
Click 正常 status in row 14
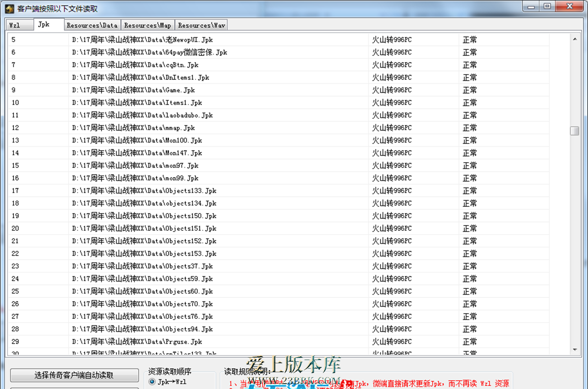504,153
